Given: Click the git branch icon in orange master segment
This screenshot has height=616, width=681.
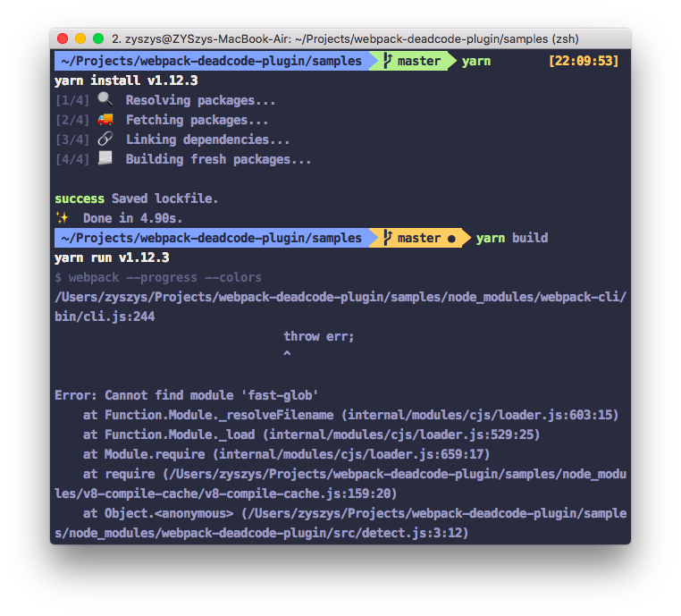Looking at the screenshot, I should [387, 238].
